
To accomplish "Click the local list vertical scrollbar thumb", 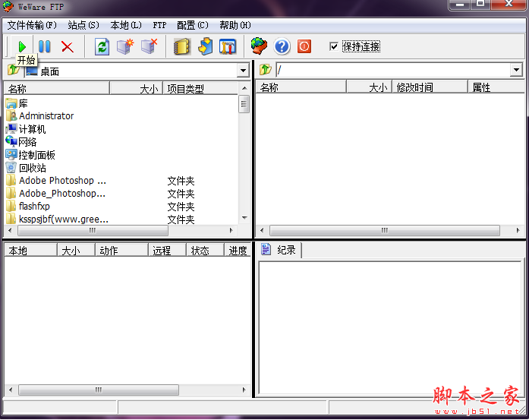I will pos(244,104).
